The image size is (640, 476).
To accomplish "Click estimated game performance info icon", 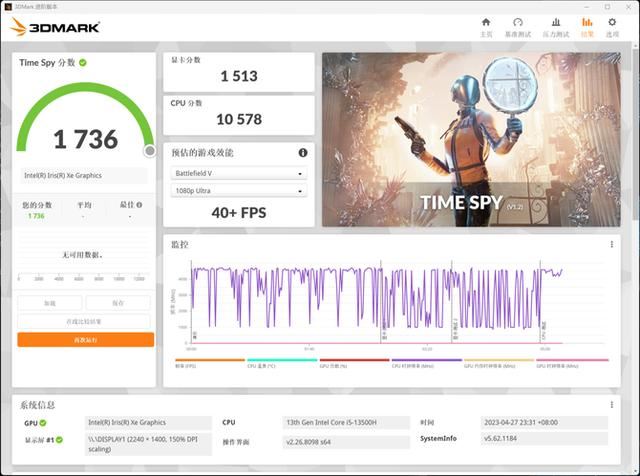I will tap(303, 153).
